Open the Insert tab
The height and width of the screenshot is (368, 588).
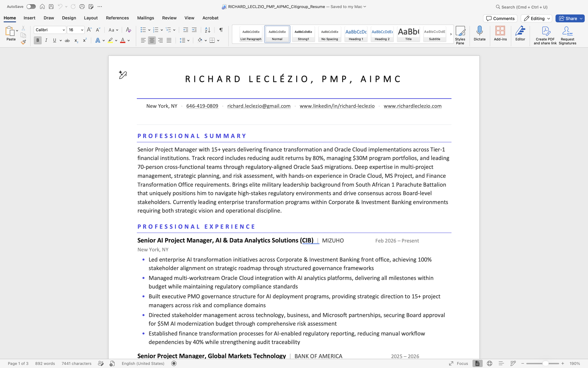coord(29,18)
